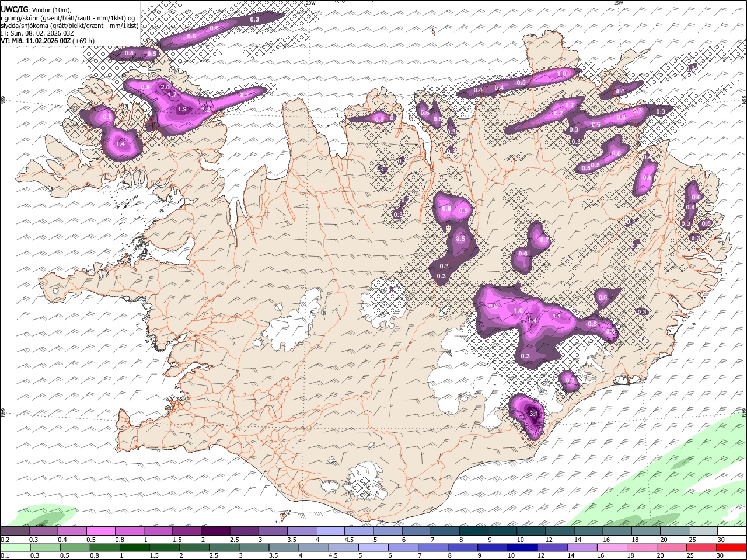747x560 pixels.
Task: Click the 20W longitude label
Action: [311, 3]
